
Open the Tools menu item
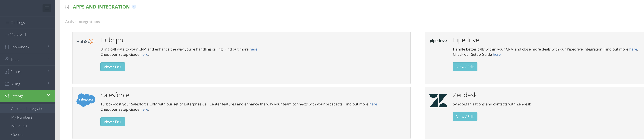pyautogui.click(x=27, y=59)
